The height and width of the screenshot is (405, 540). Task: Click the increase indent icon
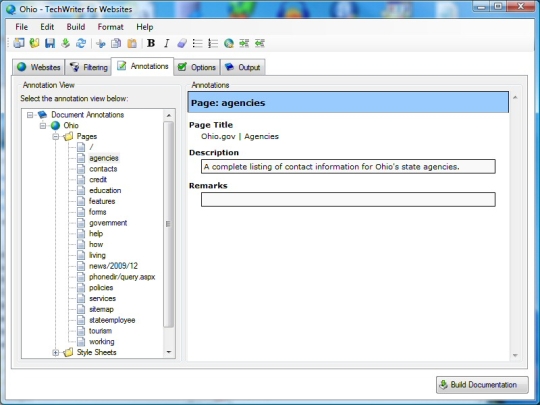click(244, 43)
